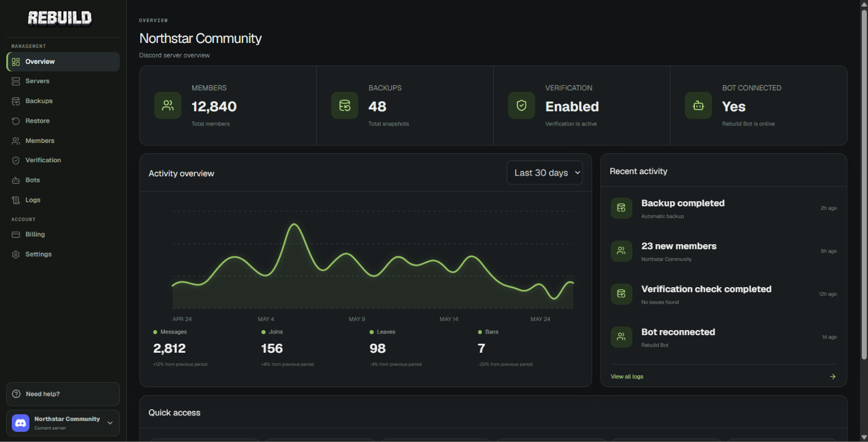Screen dimensions: 868x442
Task: Open Billing under Account
Action: [63, 235]
